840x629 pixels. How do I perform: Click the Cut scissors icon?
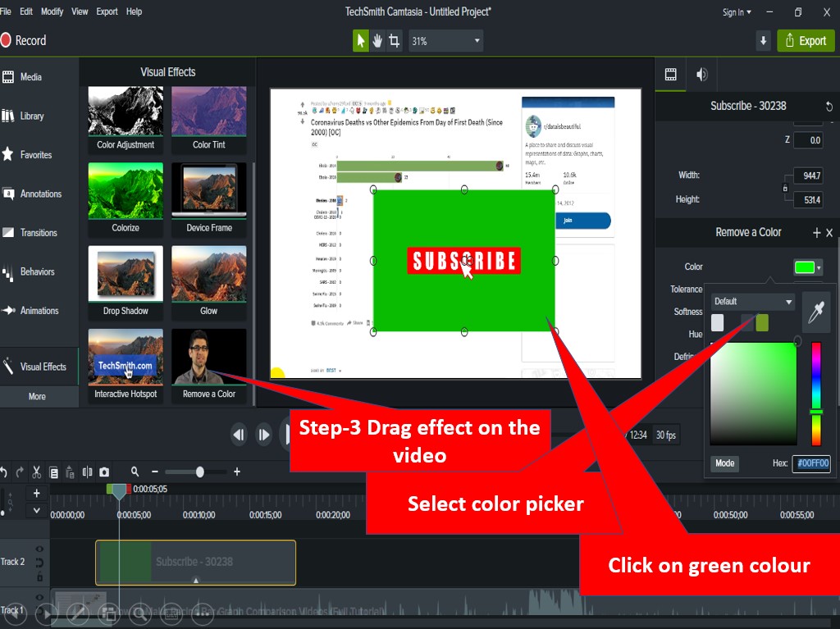[36, 472]
